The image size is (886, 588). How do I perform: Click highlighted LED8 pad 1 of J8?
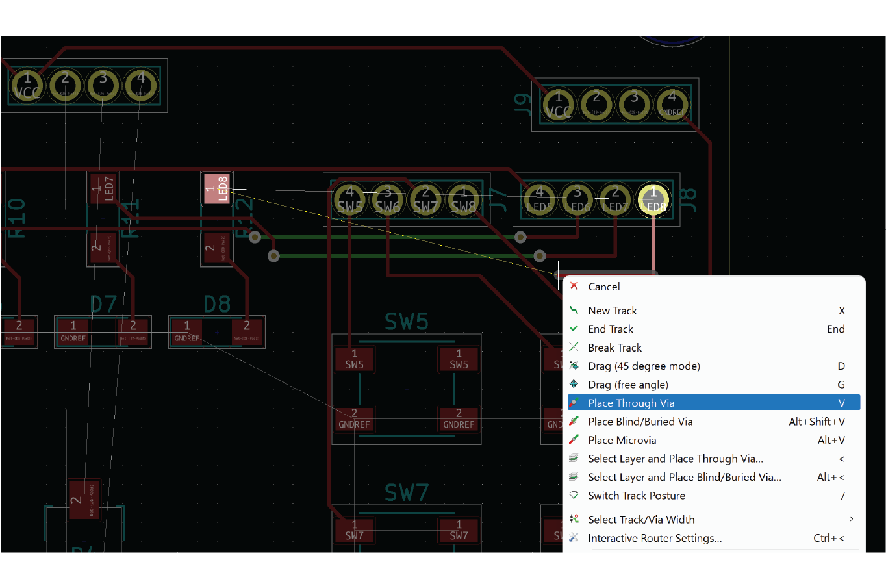(x=653, y=199)
